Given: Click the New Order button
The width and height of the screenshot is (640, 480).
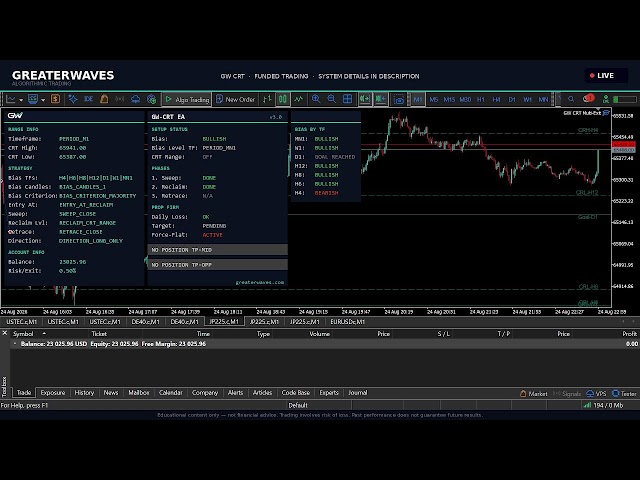Looking at the screenshot, I should 235,99.
